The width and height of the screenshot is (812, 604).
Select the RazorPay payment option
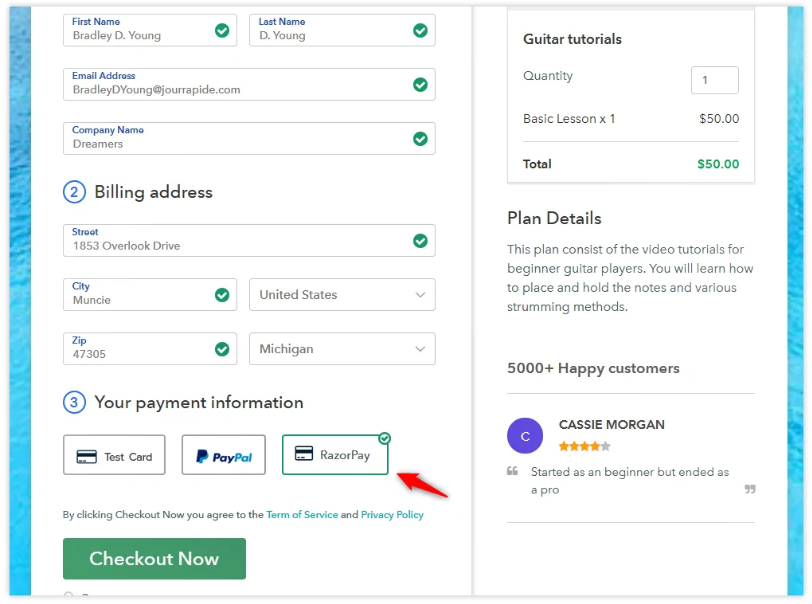335,455
